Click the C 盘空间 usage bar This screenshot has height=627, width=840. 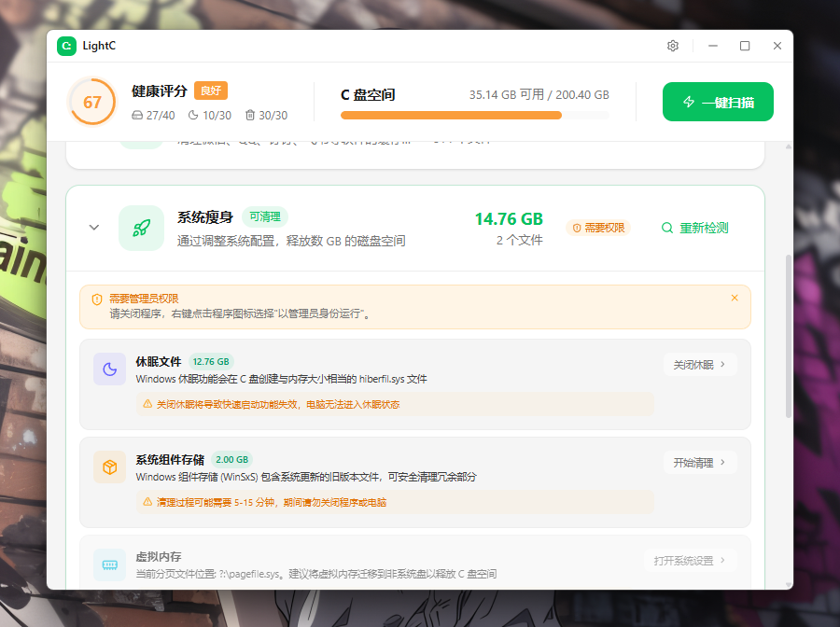point(475,115)
